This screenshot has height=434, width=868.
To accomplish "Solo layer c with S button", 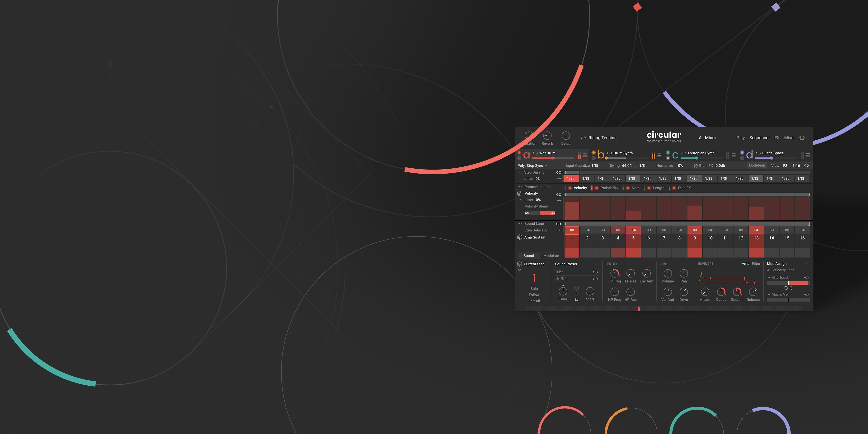I will click(x=668, y=158).
